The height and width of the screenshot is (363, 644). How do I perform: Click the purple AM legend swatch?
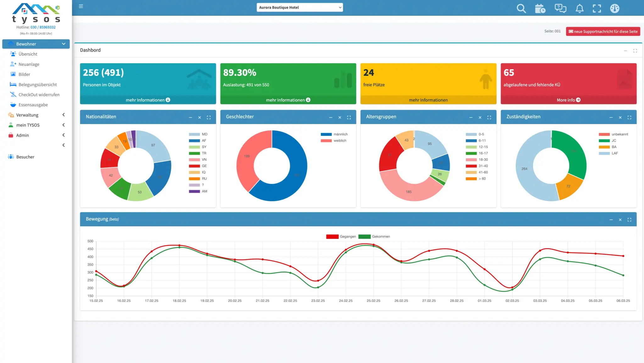(194, 191)
